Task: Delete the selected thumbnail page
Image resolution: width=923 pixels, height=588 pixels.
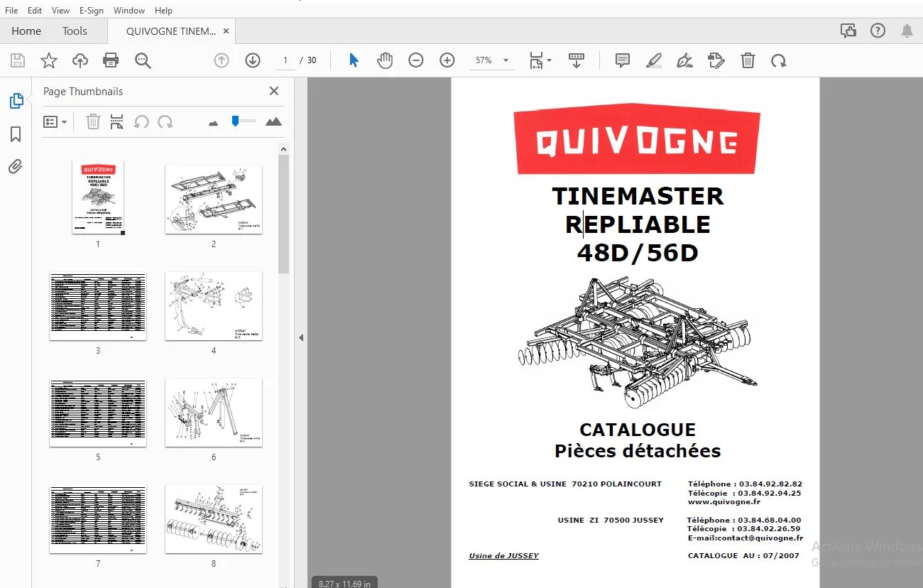Action: pyautogui.click(x=93, y=122)
